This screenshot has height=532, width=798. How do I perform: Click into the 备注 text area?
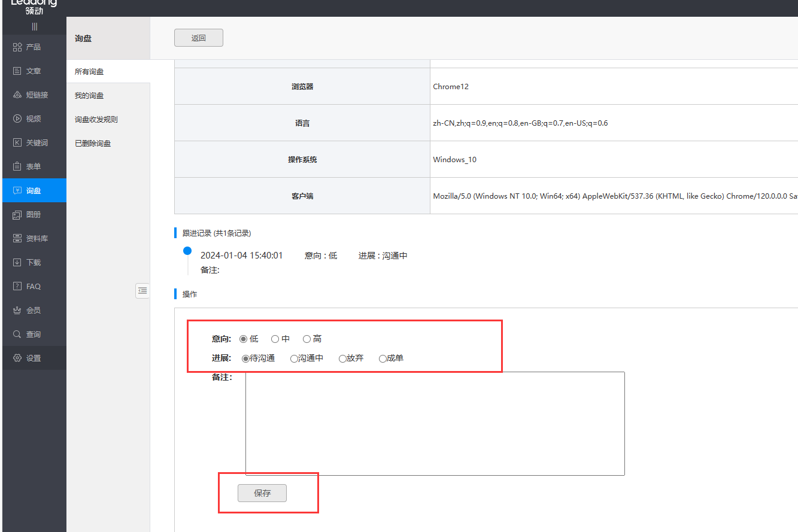(435, 424)
